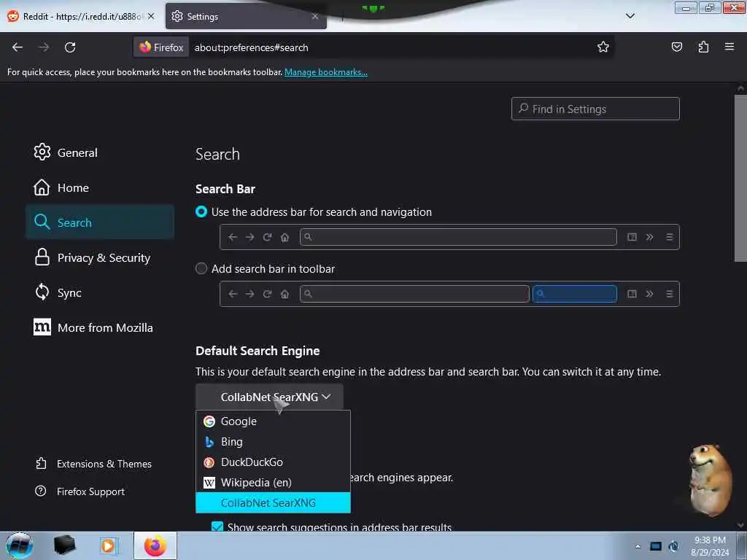Close the Settings tab
Screen dimensions: 747x560
(x=315, y=16)
